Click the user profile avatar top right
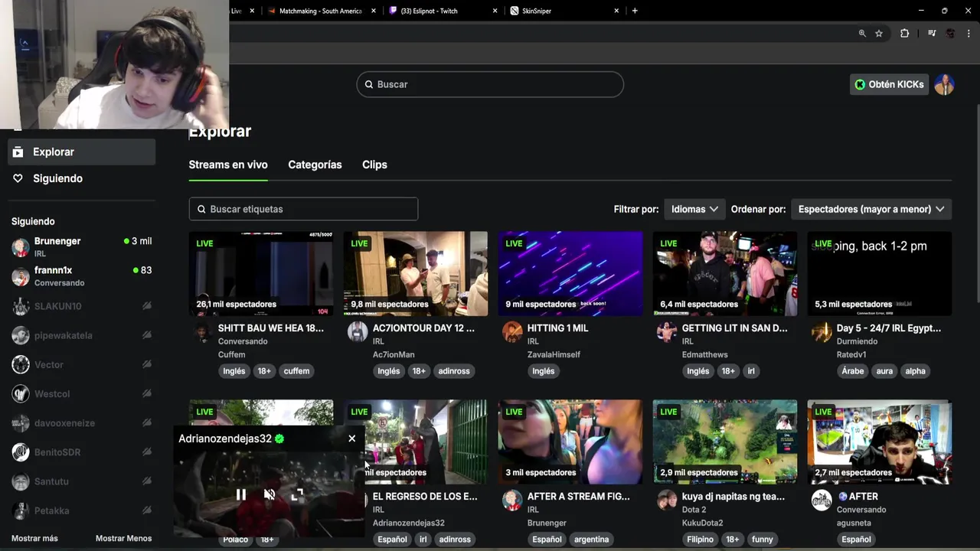The height and width of the screenshot is (551, 980). 944,84
